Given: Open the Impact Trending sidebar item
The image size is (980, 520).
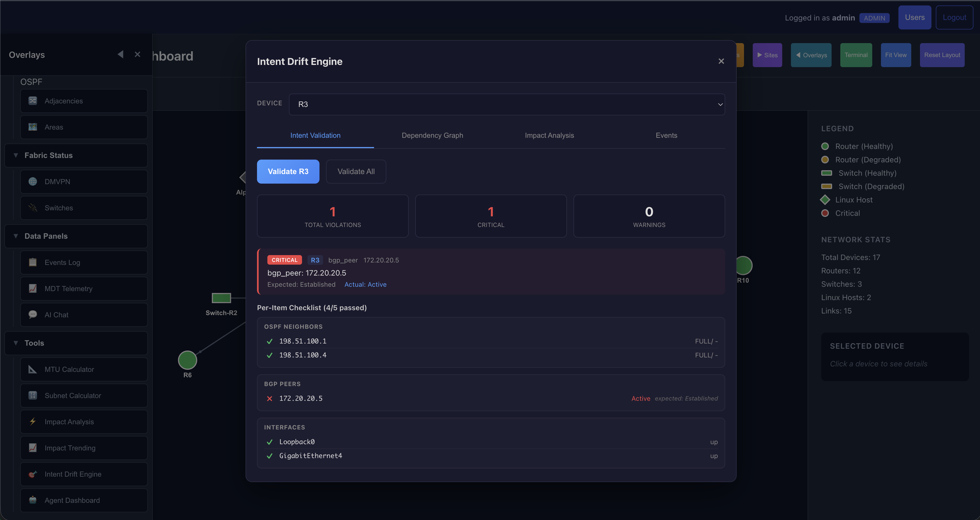Looking at the screenshot, I should (84, 448).
